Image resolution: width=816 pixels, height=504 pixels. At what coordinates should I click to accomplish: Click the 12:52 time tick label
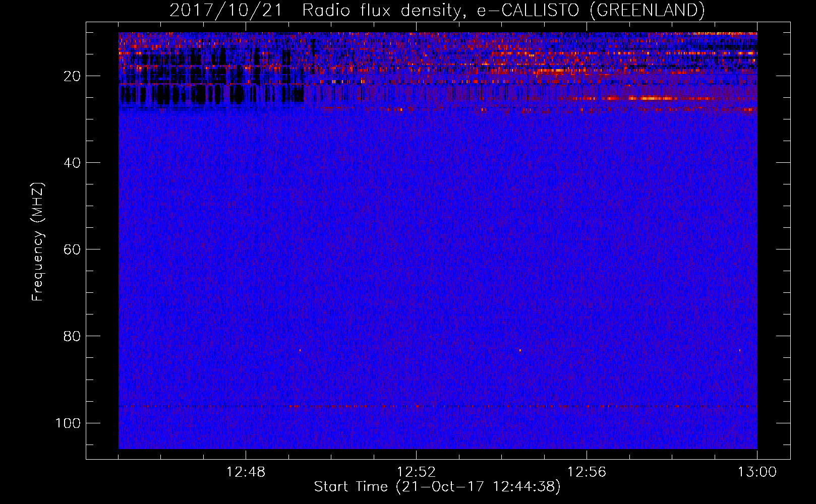416,472
